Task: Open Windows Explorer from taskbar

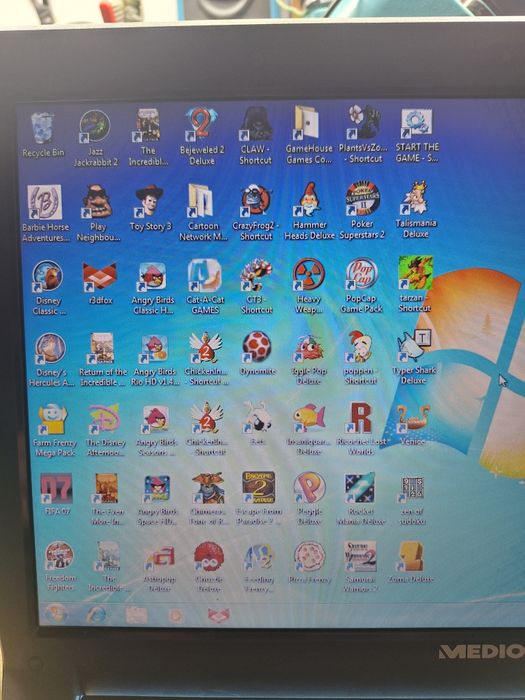Action: point(136,615)
